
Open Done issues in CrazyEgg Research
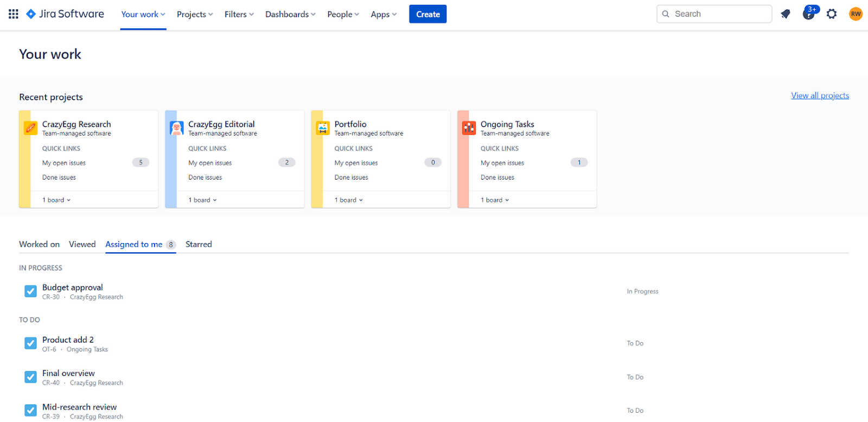pos(59,177)
